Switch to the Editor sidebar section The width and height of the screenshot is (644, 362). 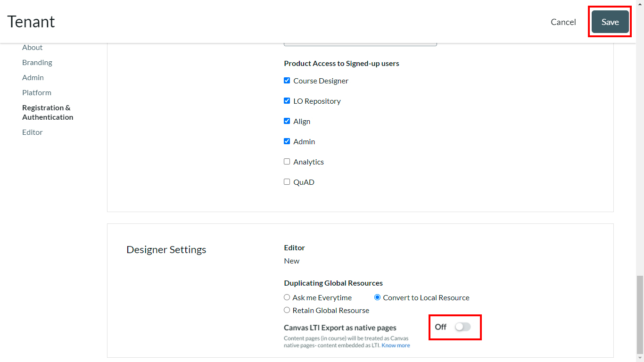click(x=33, y=132)
